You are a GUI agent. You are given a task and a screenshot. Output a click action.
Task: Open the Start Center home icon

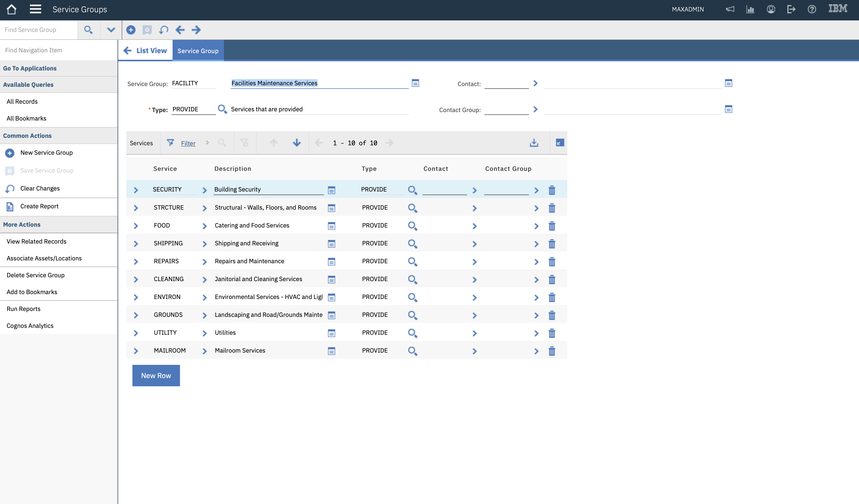[12, 9]
